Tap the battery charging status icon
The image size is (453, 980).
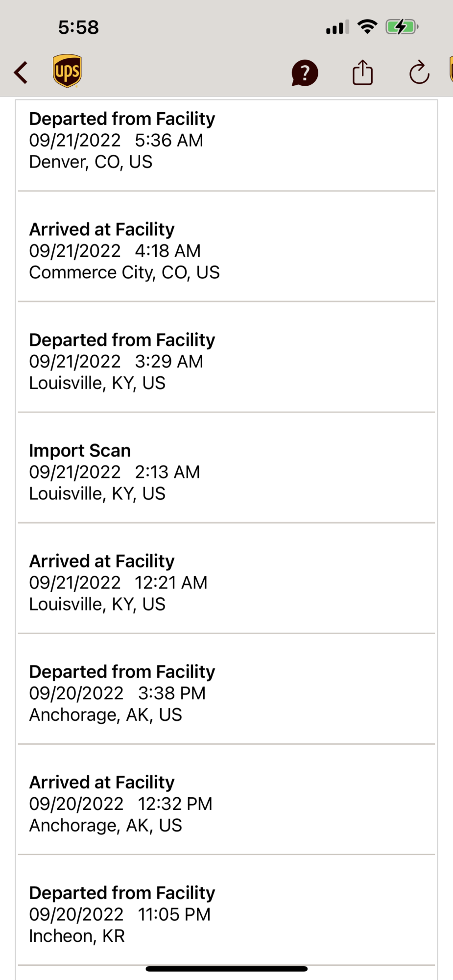[x=402, y=27]
